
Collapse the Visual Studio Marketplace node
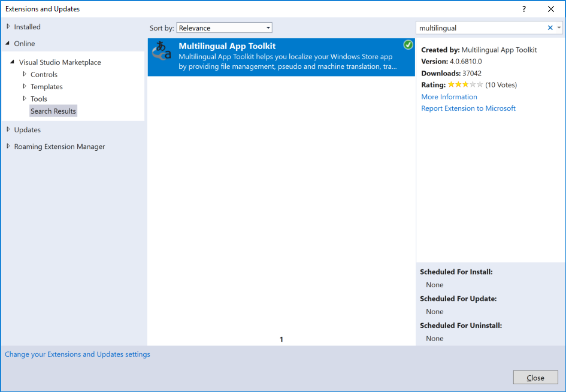tap(13, 62)
